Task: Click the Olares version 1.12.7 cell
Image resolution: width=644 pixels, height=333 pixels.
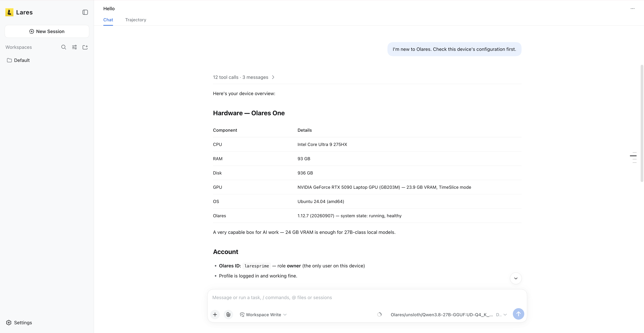Action: click(350, 216)
